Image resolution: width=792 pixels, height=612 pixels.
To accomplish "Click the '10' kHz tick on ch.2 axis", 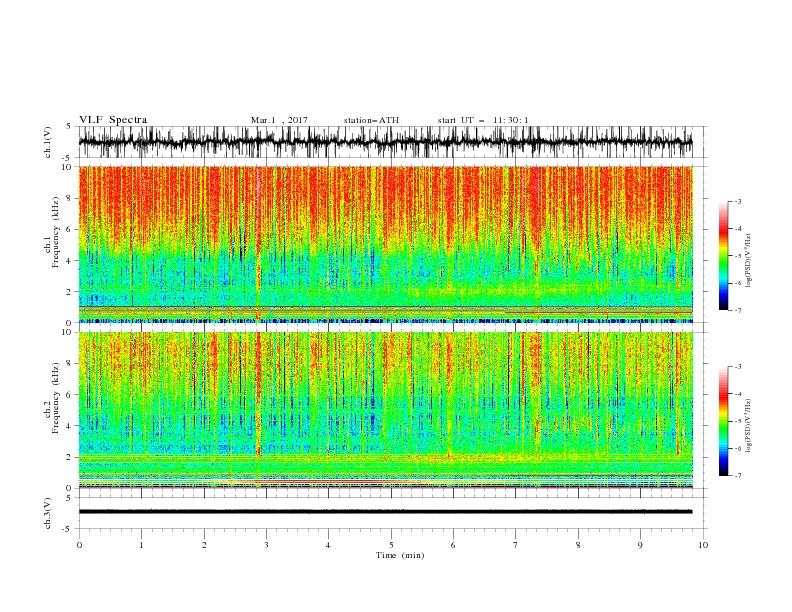I will tap(68, 332).
